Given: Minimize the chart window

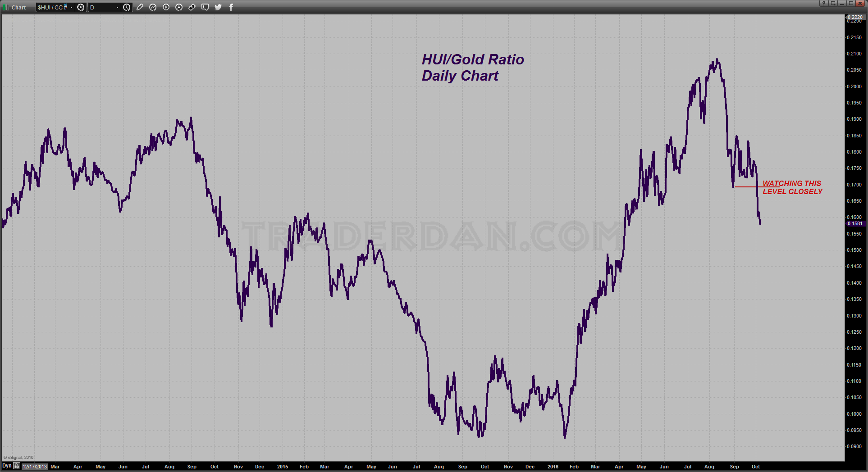Looking at the screenshot, I should (x=842, y=3).
